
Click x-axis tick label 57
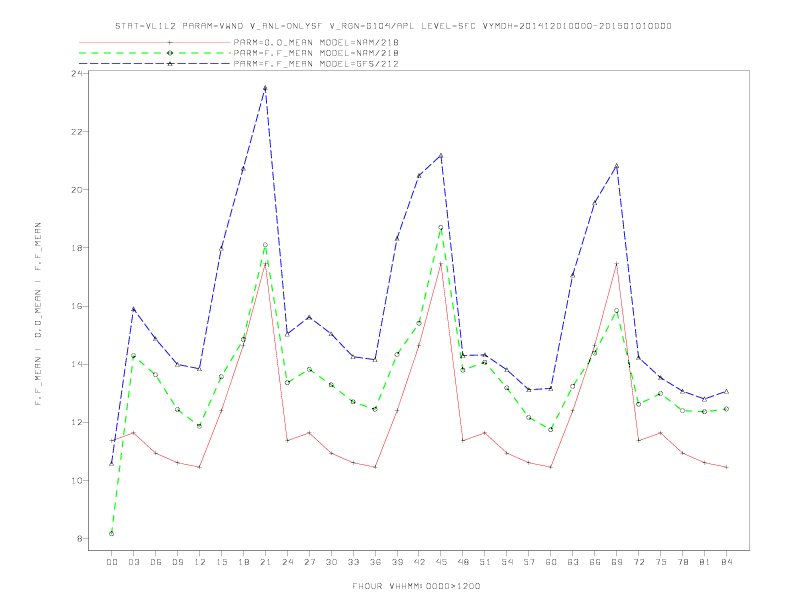[x=529, y=562]
